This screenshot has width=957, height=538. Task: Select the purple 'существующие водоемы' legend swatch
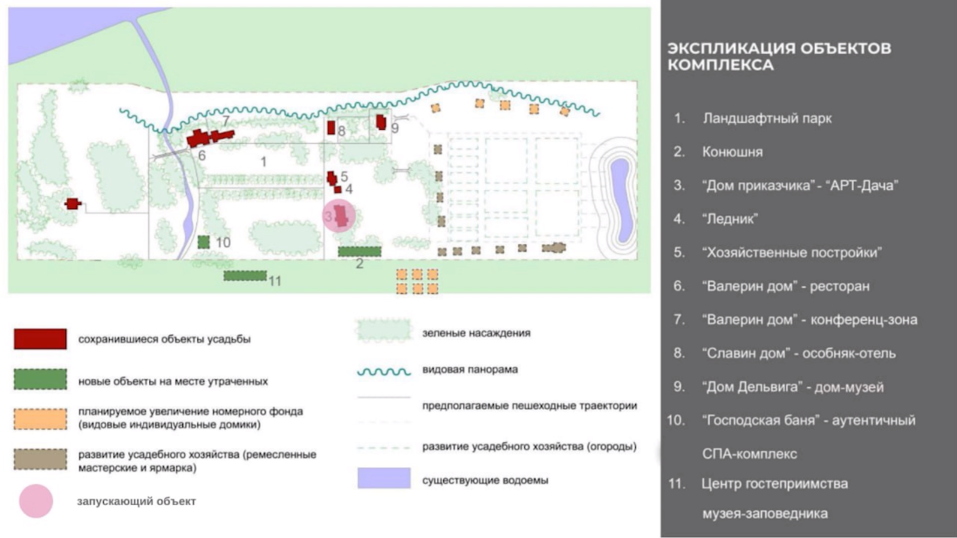pyautogui.click(x=384, y=479)
